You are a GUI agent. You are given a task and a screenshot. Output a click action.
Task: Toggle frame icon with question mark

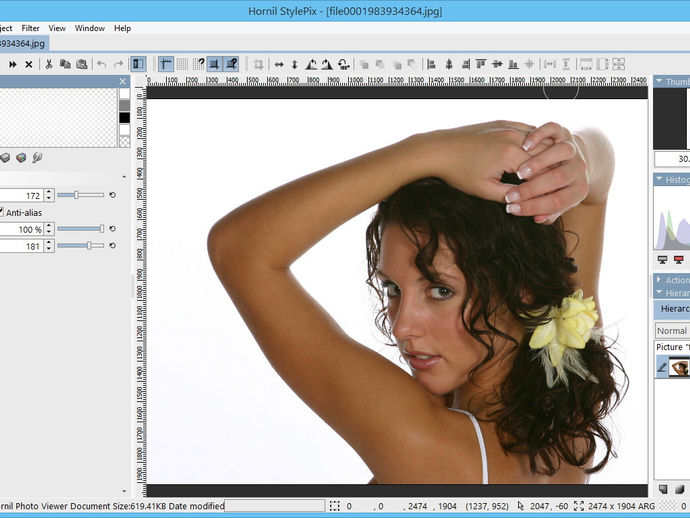pyautogui.click(x=231, y=64)
